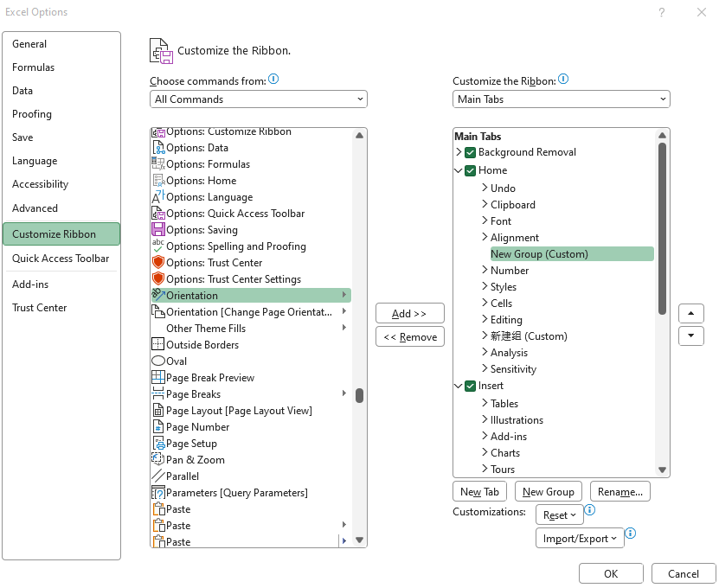Click the info icon beside Customize the Ribbon label
The height and width of the screenshot is (588, 719).
click(x=563, y=80)
